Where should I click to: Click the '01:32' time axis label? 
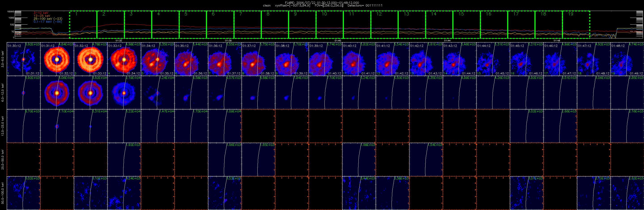tap(119, 40)
